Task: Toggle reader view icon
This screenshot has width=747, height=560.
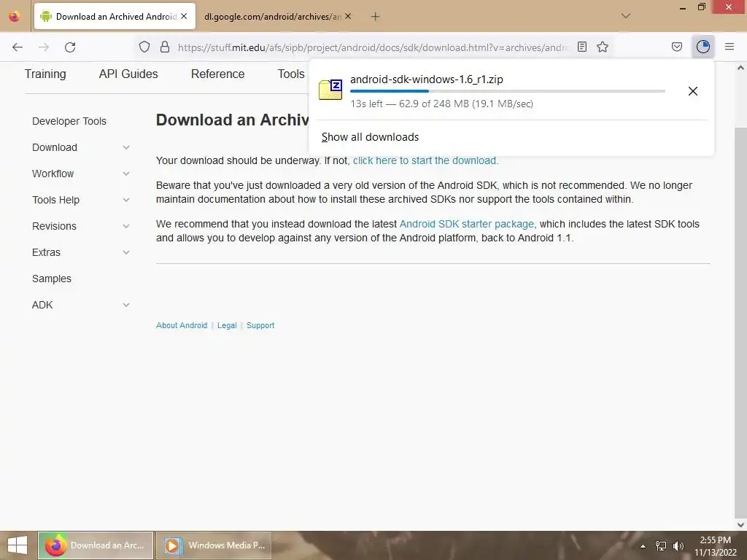Action: tap(581, 47)
